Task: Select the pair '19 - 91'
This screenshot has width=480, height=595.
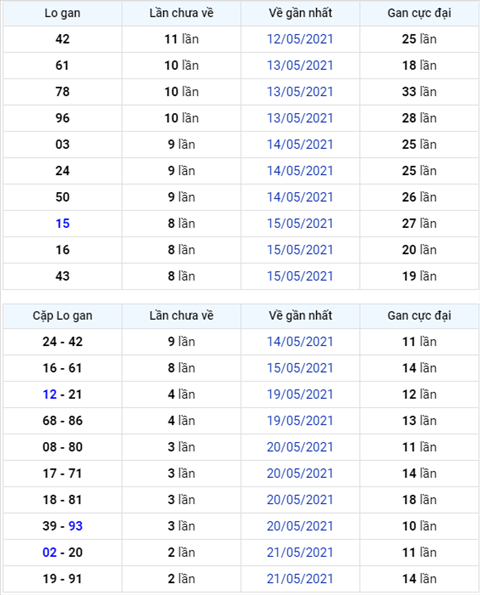Action: (x=63, y=579)
